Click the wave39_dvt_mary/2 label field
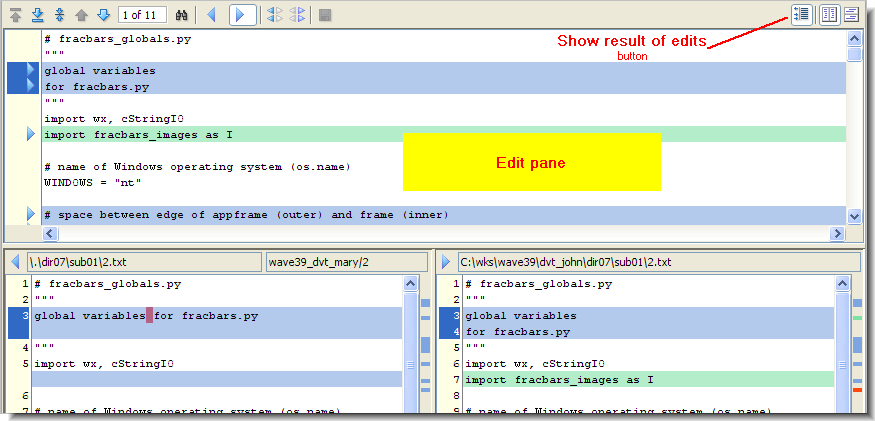The width and height of the screenshot is (875, 421). coord(347,262)
